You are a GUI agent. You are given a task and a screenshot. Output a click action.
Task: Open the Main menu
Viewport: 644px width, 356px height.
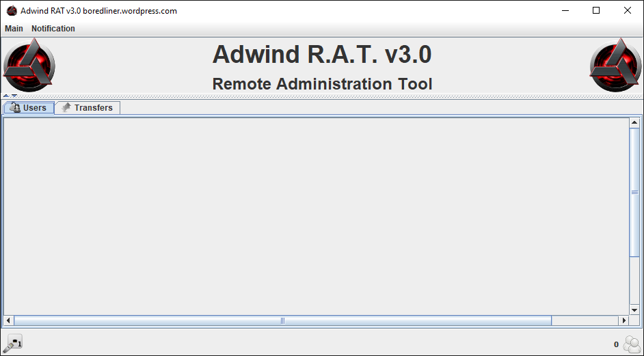(14, 29)
